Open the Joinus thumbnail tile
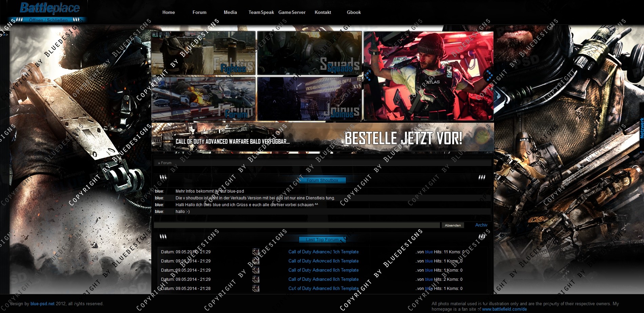Screen dimensions: 644x313 (310, 99)
